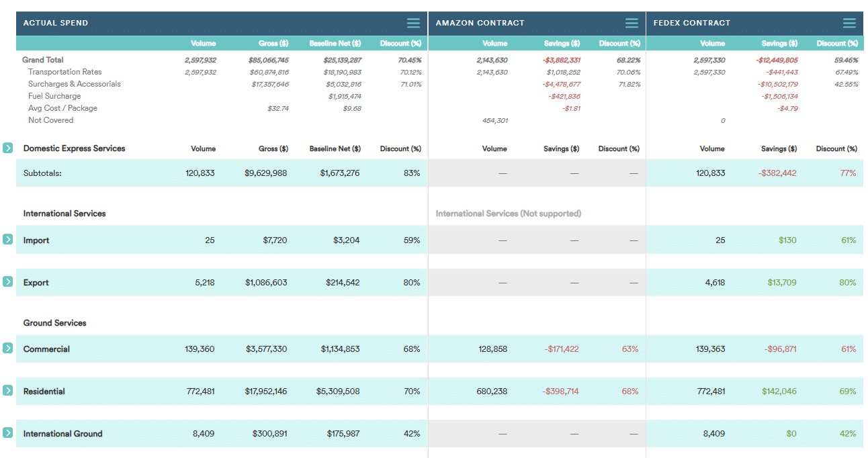Click Amazon surcharges savings -$4,478,677
The width and height of the screenshot is (868, 458).
(562, 84)
